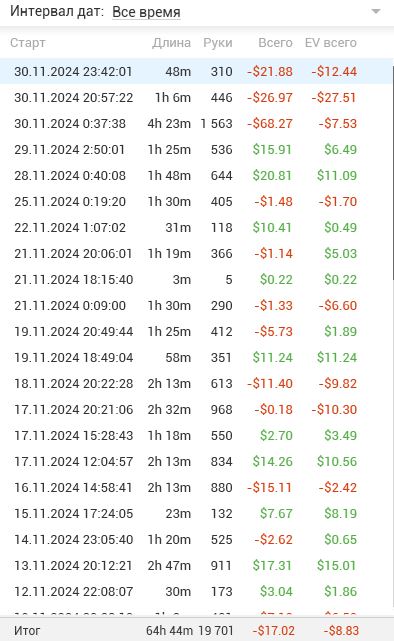Screen dimensions: 394x641
Task: Sort by the Всего column header
Action: click(x=275, y=43)
